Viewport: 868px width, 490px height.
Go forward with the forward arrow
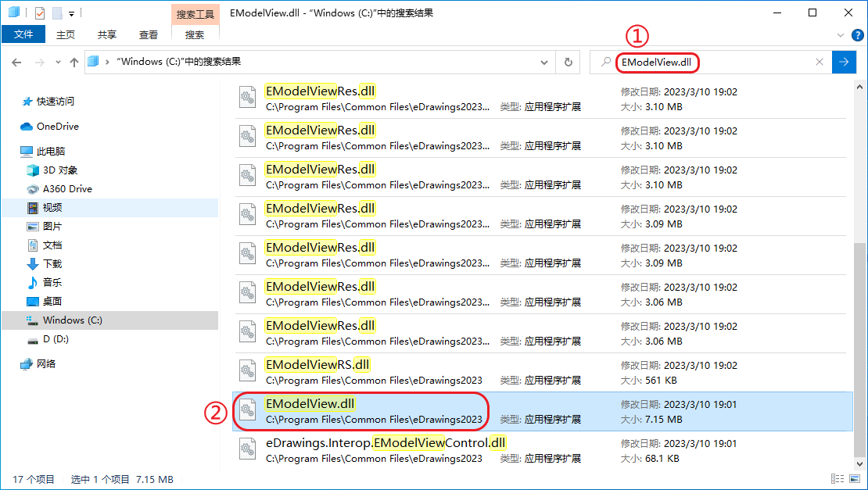tap(40, 62)
